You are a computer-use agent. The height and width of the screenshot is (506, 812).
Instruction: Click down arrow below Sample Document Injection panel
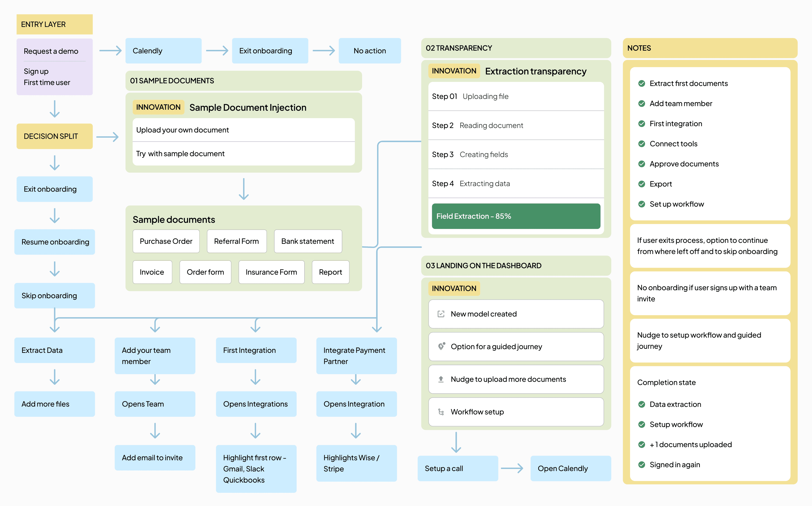point(244,189)
